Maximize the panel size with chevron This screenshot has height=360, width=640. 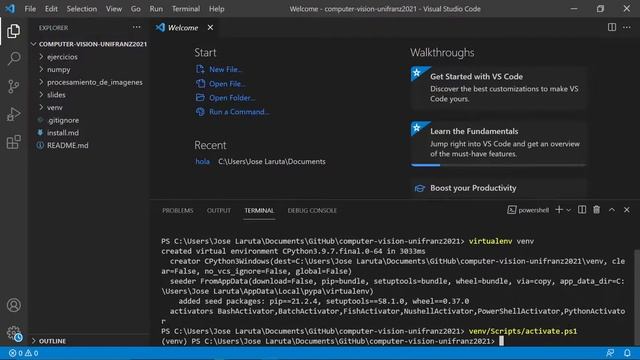[611, 210]
